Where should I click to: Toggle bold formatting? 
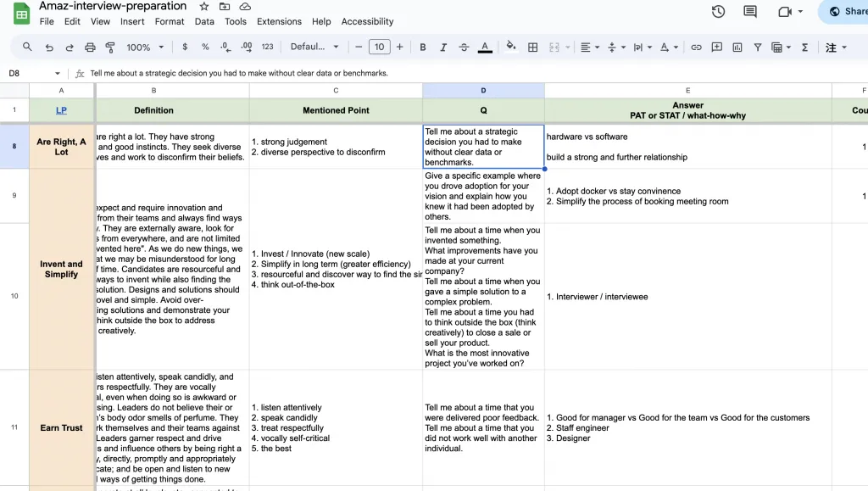pos(422,47)
